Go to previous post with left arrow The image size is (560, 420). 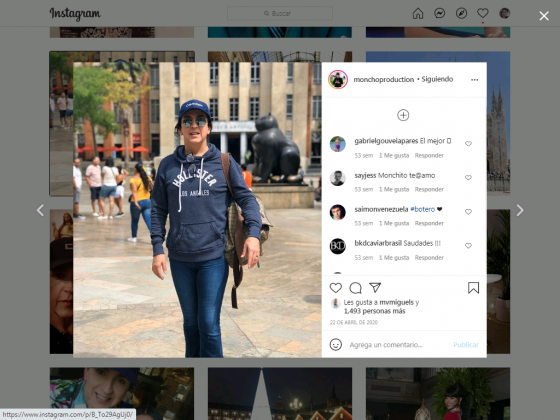click(40, 210)
